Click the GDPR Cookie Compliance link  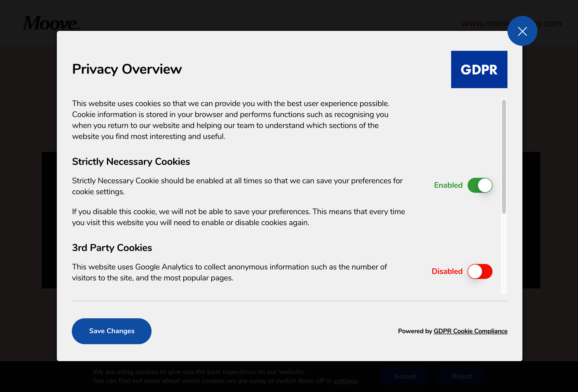(470, 331)
